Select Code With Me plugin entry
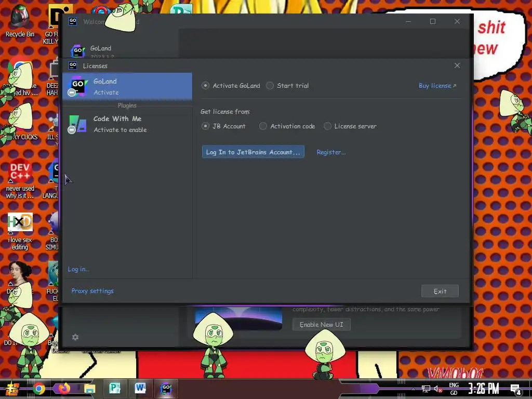 (127, 124)
